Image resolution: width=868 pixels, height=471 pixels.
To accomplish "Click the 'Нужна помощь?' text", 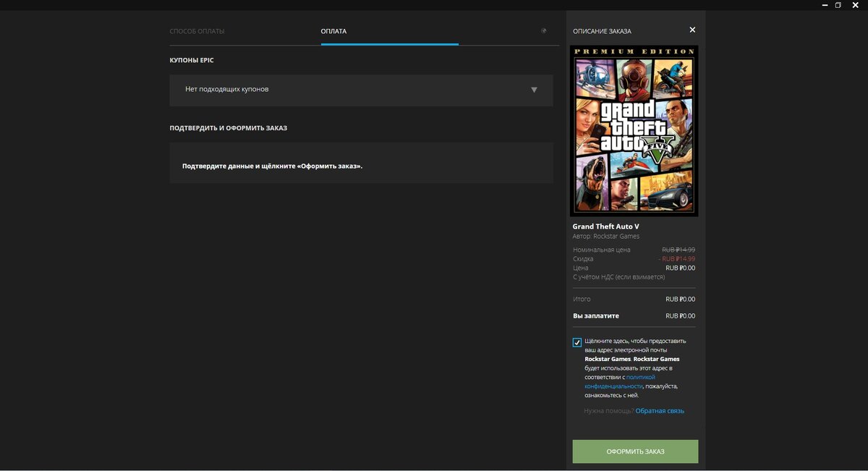I will (609, 411).
